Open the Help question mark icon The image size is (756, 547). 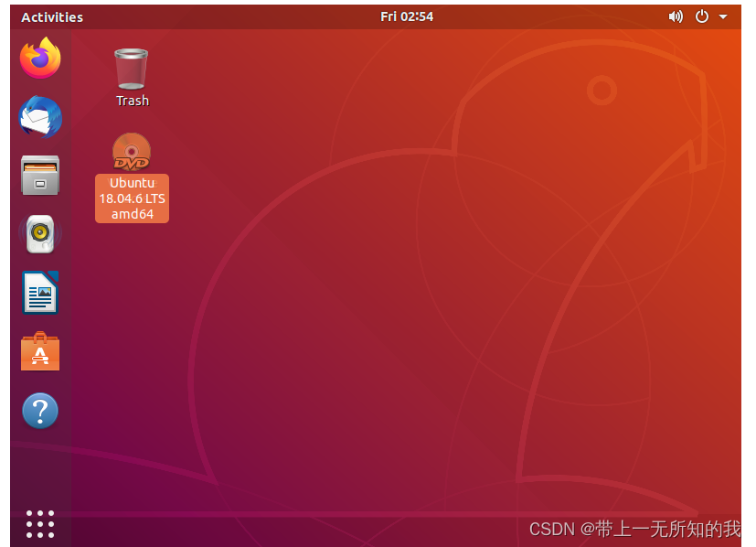tap(40, 411)
